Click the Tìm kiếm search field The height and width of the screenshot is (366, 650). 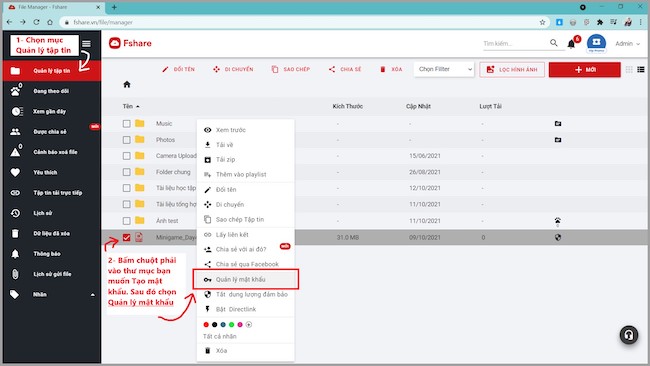point(515,43)
